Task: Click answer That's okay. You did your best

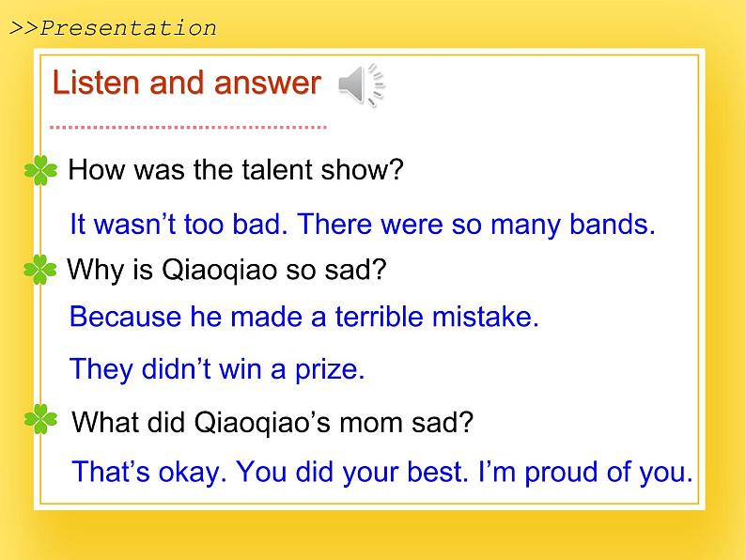Action: (271, 472)
